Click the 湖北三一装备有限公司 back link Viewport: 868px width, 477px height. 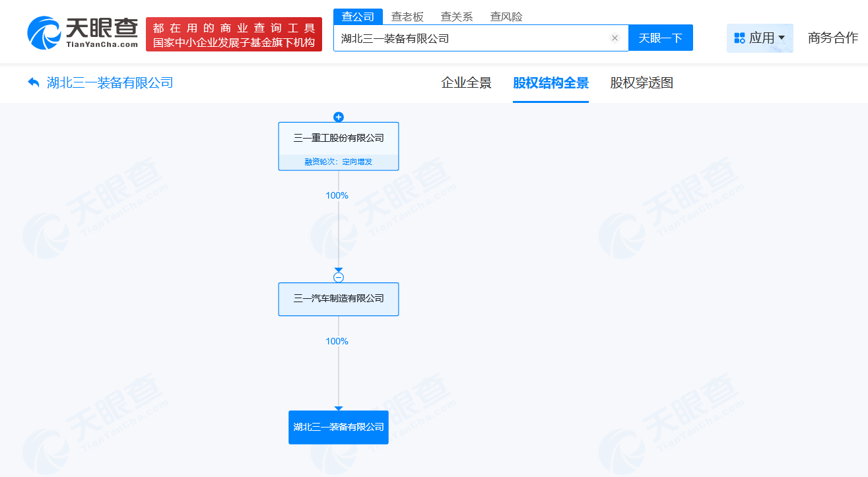coord(110,83)
